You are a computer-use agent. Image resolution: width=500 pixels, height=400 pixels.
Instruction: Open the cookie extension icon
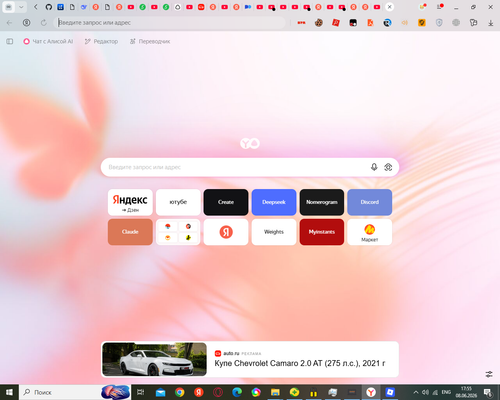pos(319,23)
